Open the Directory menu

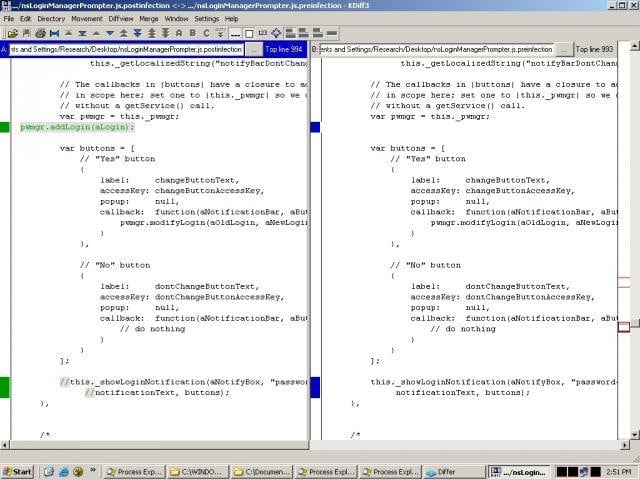tap(51, 19)
